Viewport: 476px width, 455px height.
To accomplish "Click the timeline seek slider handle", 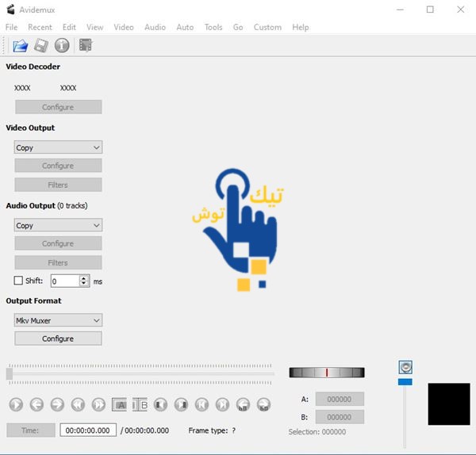I will [x=10, y=374].
